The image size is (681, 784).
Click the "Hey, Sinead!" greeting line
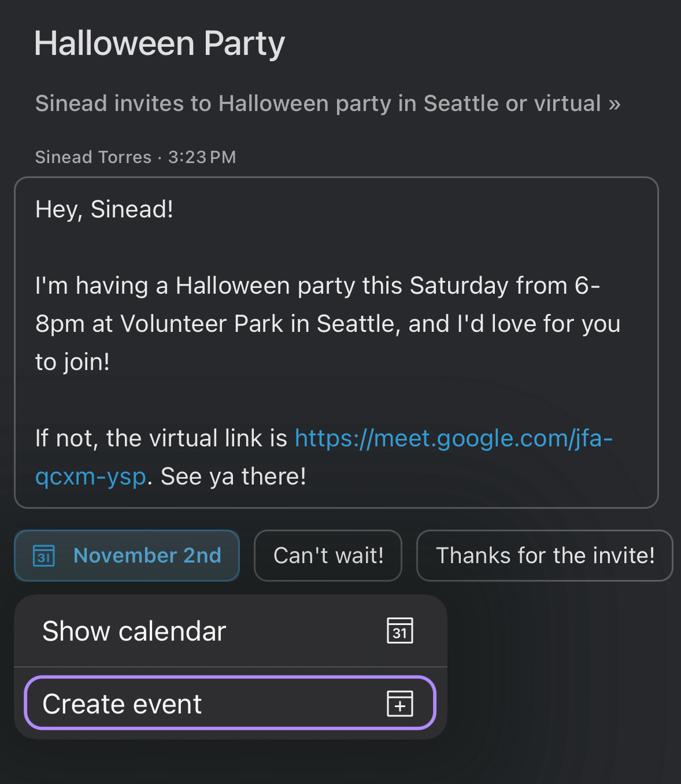click(104, 209)
